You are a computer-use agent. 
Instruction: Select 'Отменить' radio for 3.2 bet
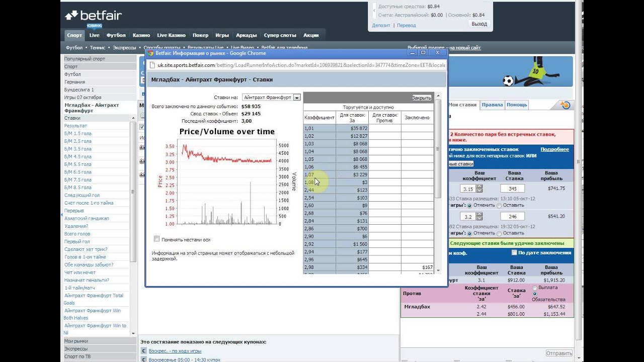[469, 233]
